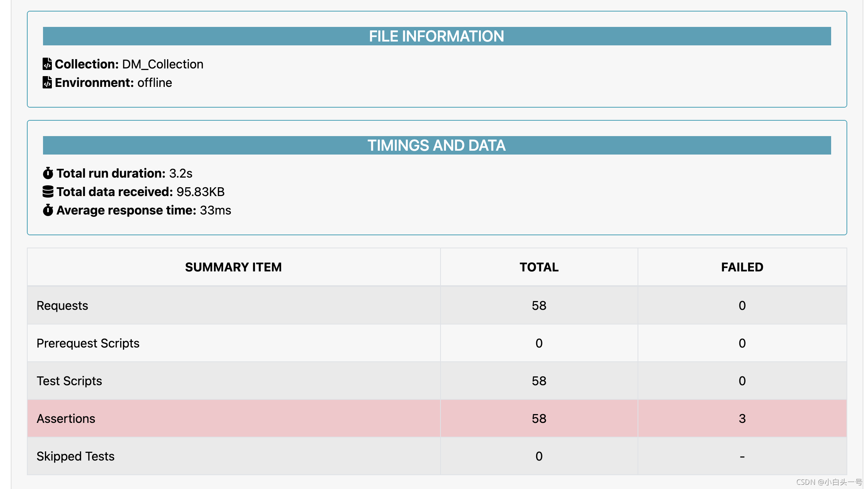Select the Skipped Tests row label

click(75, 456)
